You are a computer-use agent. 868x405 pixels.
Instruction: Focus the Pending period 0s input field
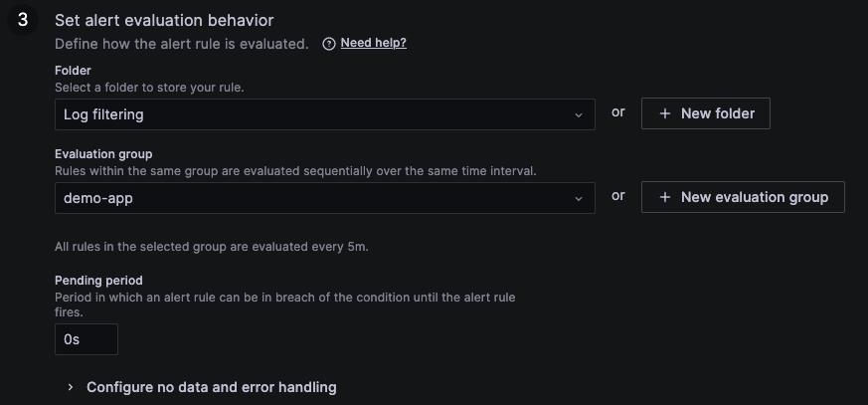[86, 339]
